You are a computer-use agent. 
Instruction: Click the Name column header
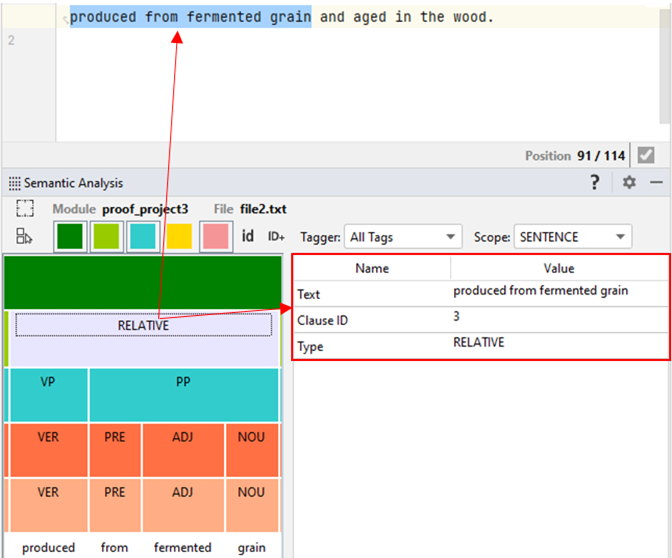tap(372, 268)
